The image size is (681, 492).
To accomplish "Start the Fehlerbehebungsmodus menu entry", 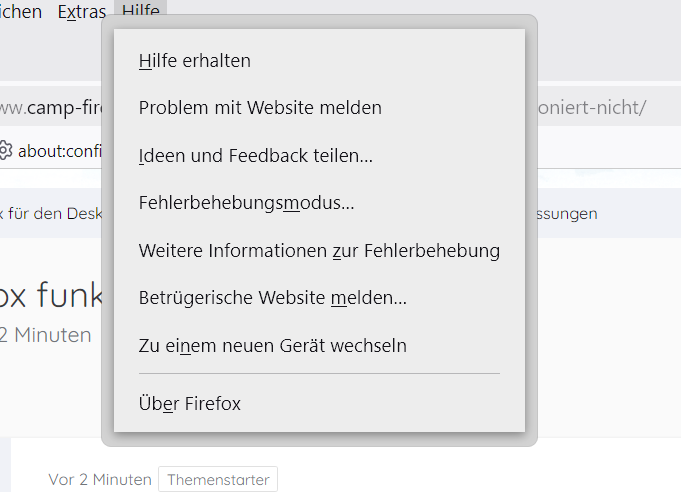I will 247,204.
